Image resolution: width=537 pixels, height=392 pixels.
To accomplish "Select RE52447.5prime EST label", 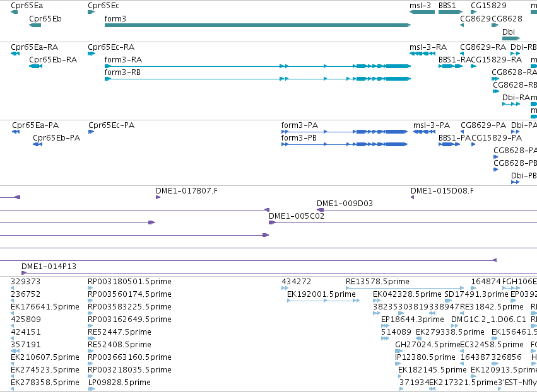I will point(119,333).
